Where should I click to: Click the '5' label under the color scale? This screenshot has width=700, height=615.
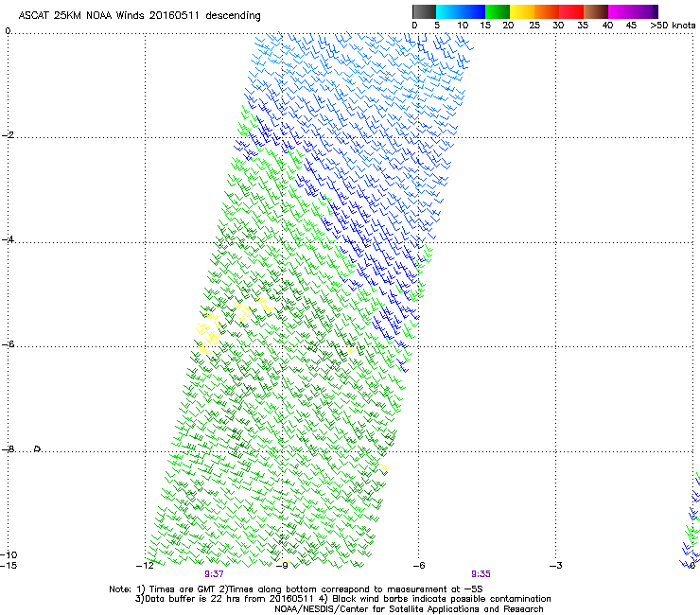click(x=437, y=26)
